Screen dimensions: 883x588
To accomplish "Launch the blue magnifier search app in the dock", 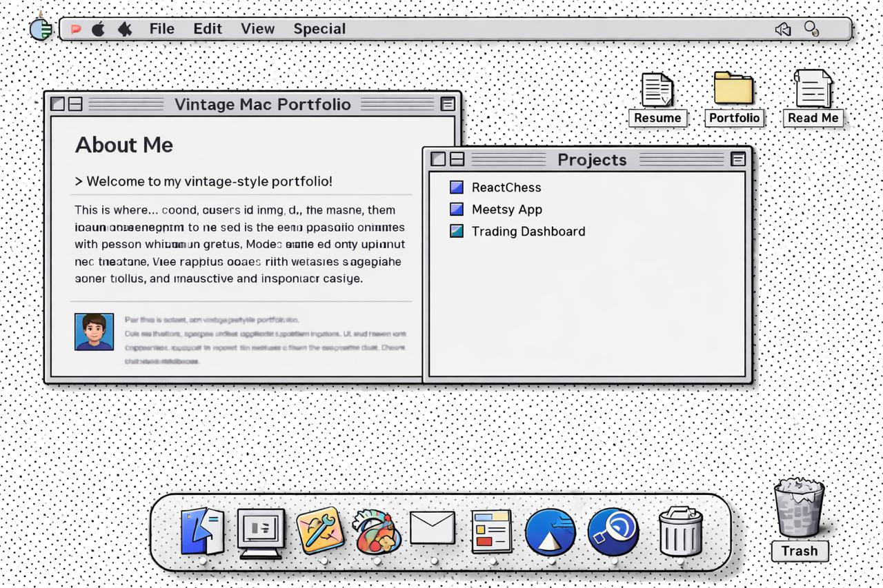I will (x=613, y=531).
